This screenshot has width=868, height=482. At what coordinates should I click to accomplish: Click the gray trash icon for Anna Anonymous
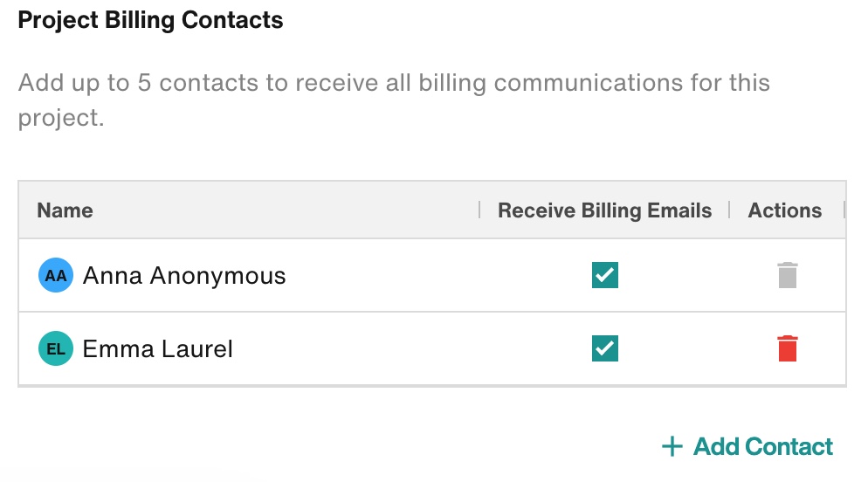coord(787,275)
